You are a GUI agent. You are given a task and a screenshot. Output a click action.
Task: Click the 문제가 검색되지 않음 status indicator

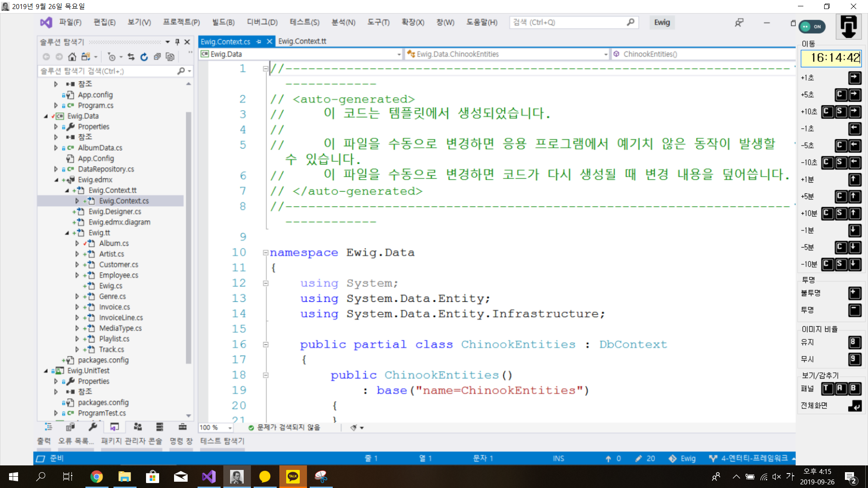coord(284,427)
